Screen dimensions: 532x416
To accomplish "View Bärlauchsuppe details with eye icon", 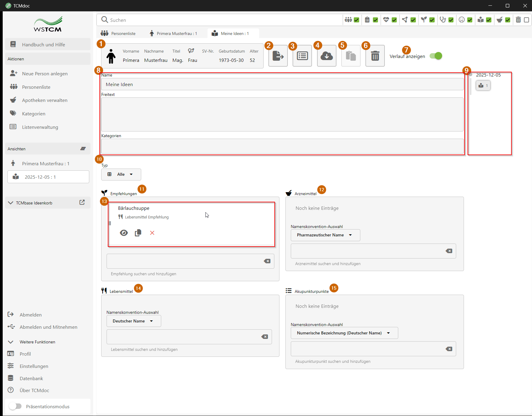I will click(124, 233).
